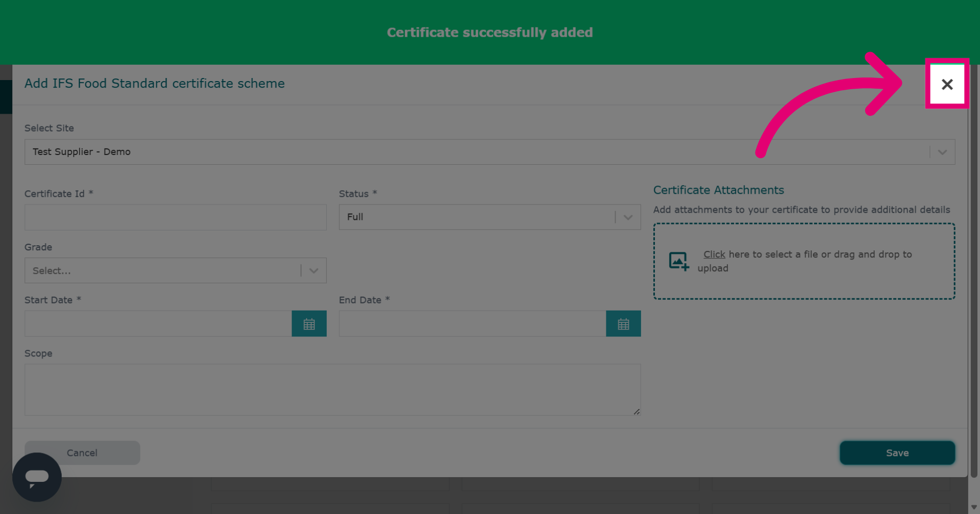Screen dimensions: 980x514
Task: Click the Start Date text field
Action: click(158, 324)
